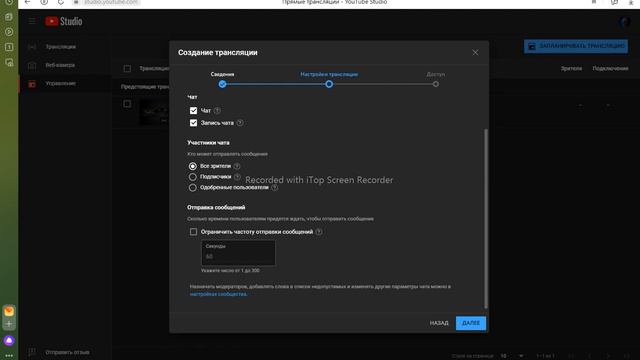Click the ЗАПЛАНИРОВАТЬ ТРАНСЛЯЦИЮ button
This screenshot has width=640, height=360.
(x=576, y=46)
